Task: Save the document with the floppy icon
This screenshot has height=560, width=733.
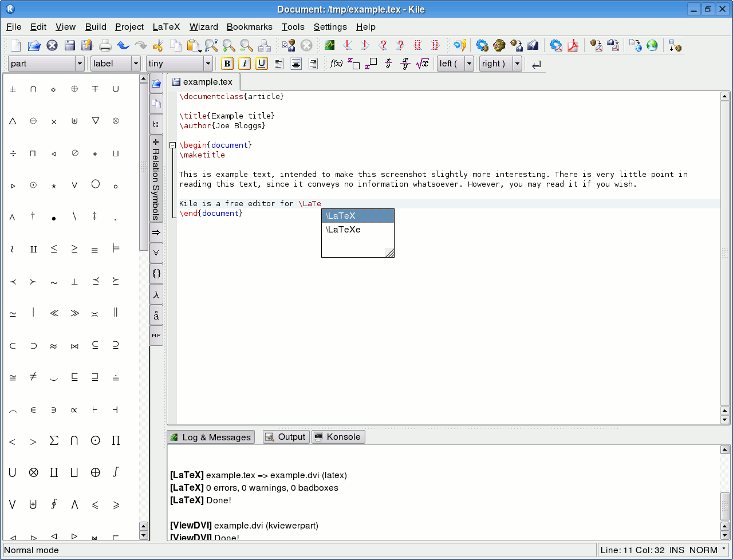Action: click(x=69, y=45)
